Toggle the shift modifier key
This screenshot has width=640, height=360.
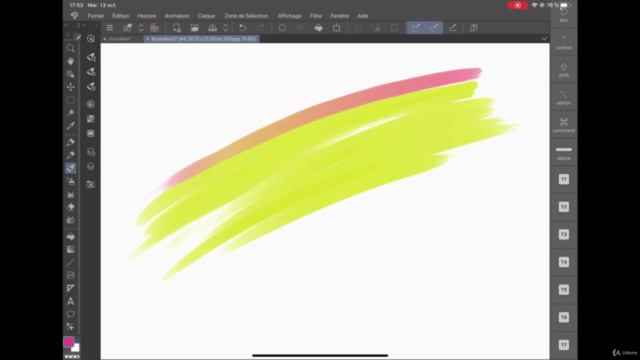click(564, 70)
